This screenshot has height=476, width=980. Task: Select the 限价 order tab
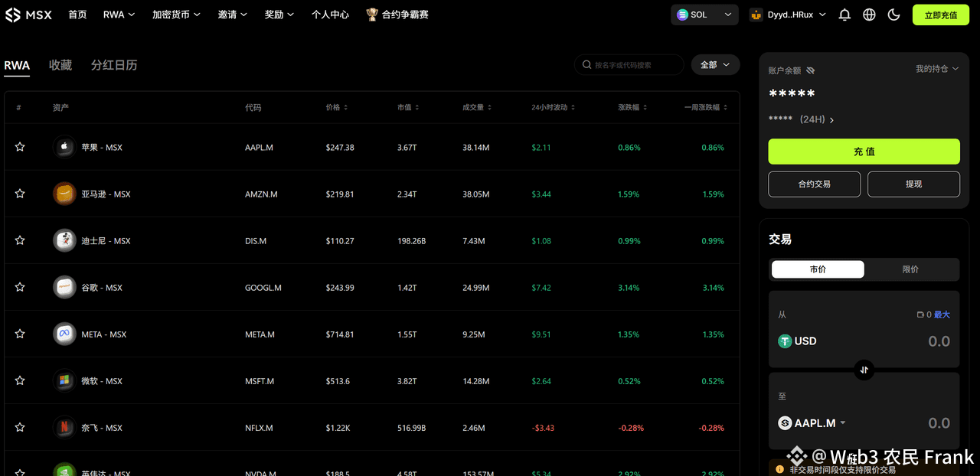910,269
